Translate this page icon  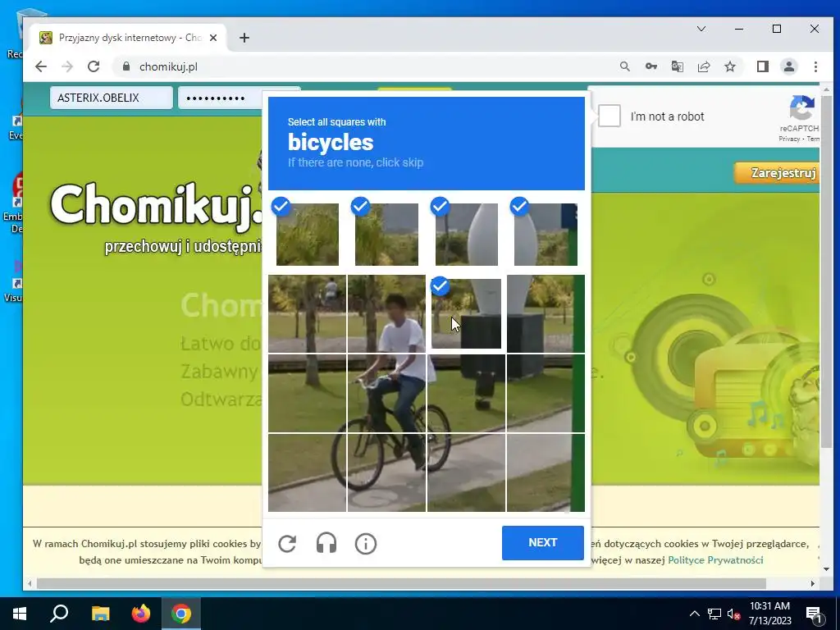[677, 66]
